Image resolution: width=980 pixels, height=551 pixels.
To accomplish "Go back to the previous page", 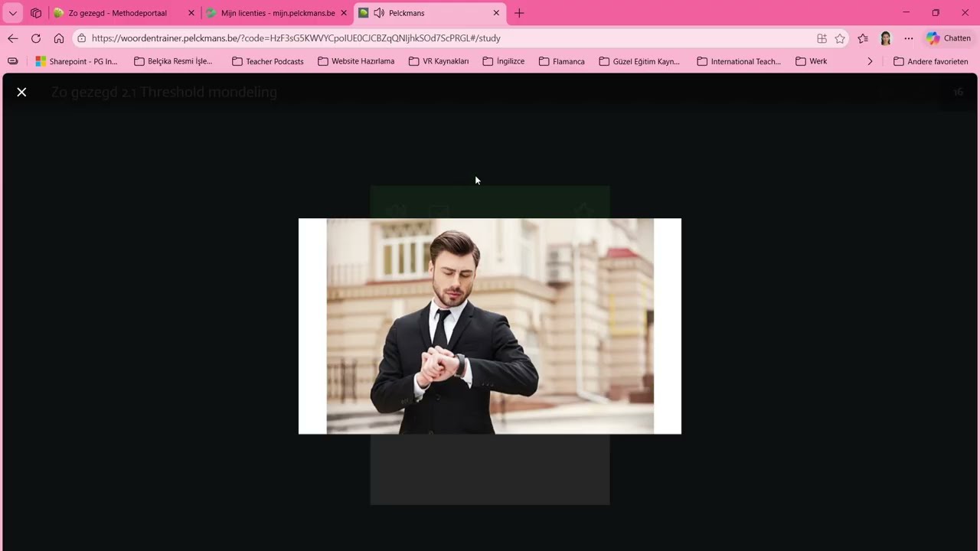I will [x=13, y=38].
